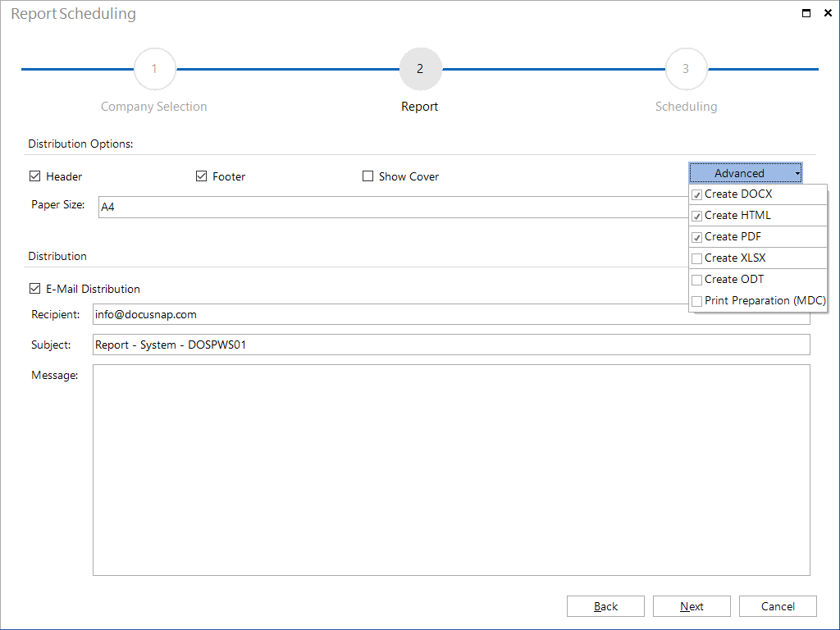Cancel the report scheduling wizard
The width and height of the screenshot is (840, 630).
(778, 606)
